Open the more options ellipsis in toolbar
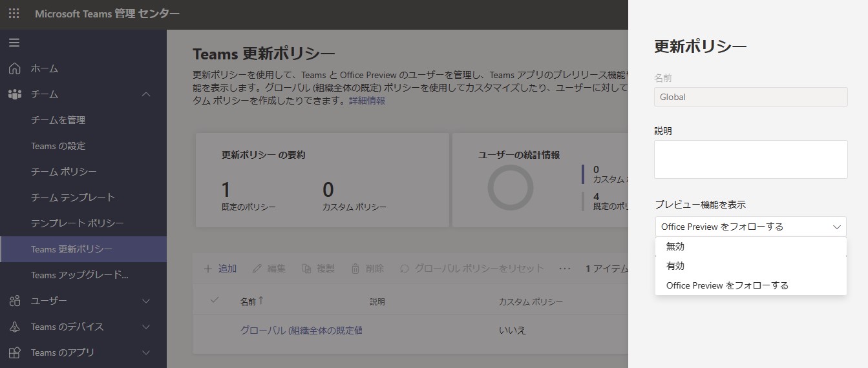Viewport: 868px width, 368px height. click(x=565, y=269)
